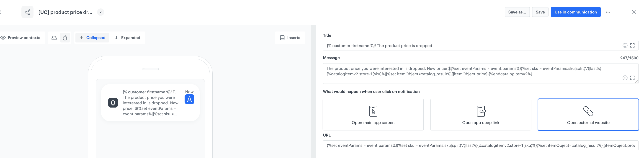
Task: Open the three-dots more options menu
Action: pos(608,12)
